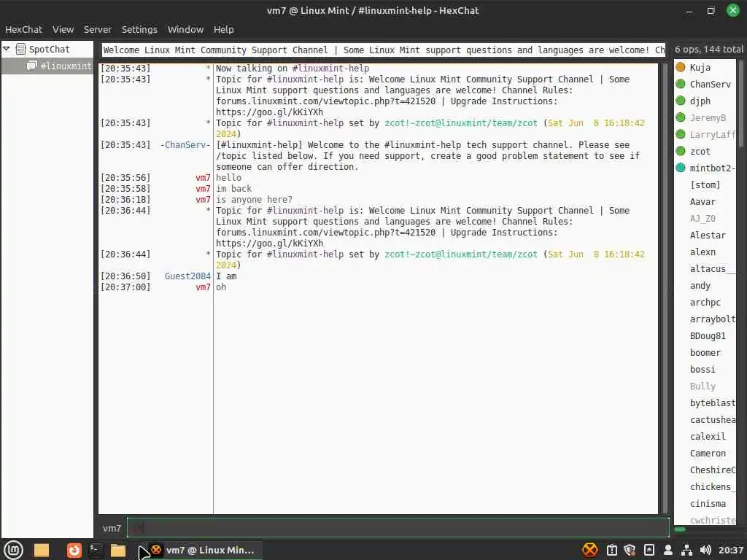The height and width of the screenshot is (560, 747).
Task: Select user [stom] in the user list
Action: pyautogui.click(x=705, y=184)
